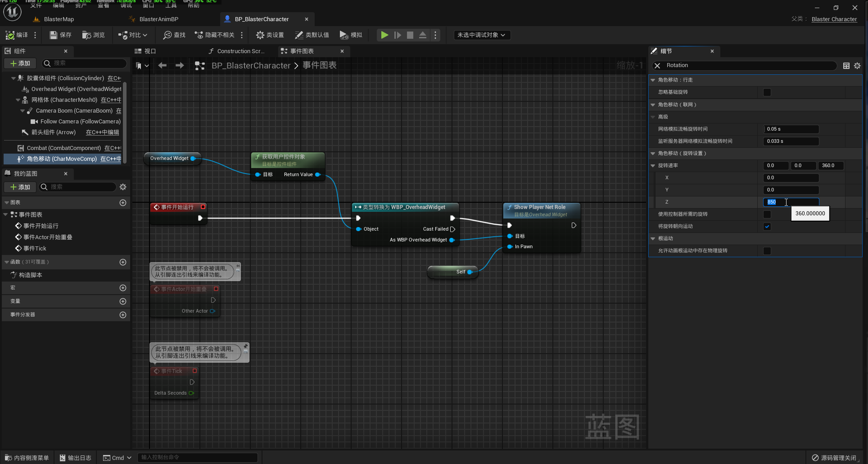Click 网络模拟流畅旋转时间 0.05 s field

point(791,129)
